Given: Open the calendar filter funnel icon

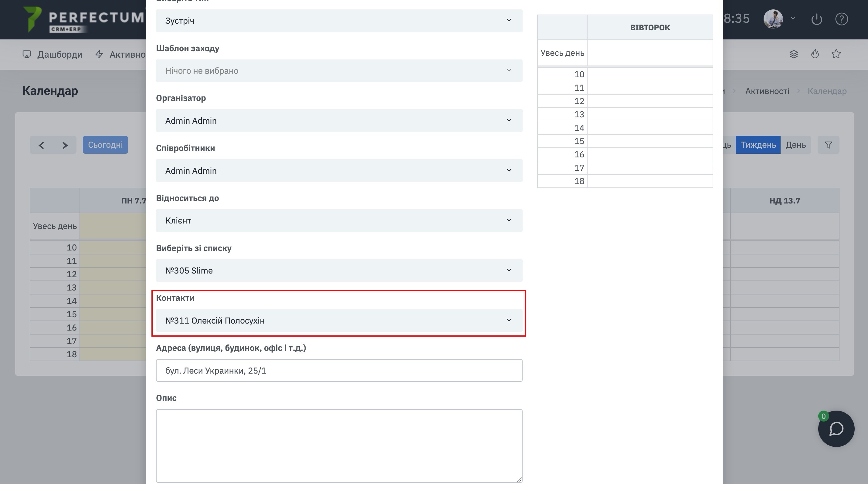Looking at the screenshot, I should click(829, 145).
